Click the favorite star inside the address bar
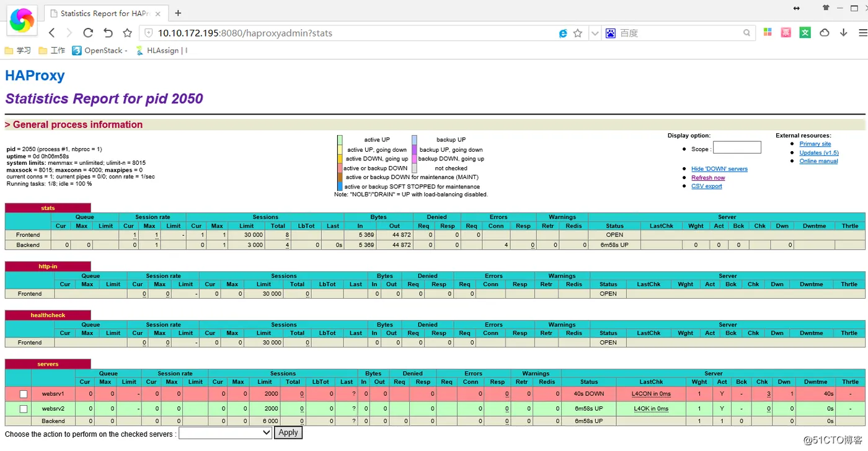 click(578, 33)
